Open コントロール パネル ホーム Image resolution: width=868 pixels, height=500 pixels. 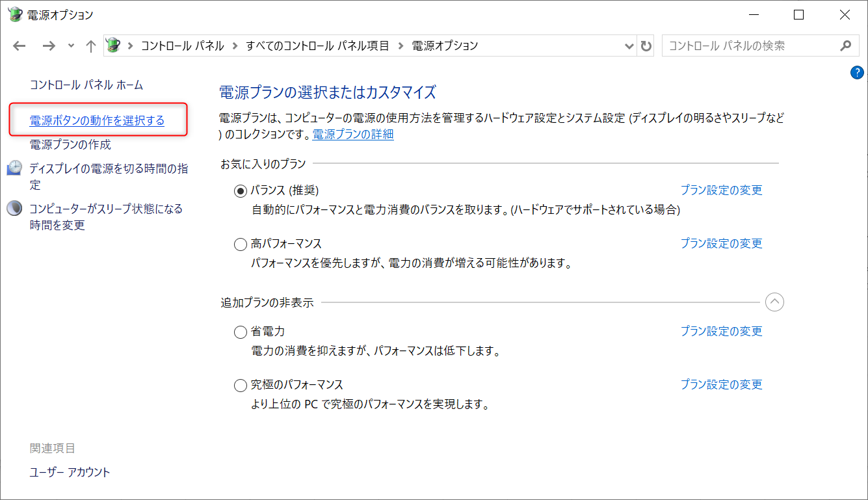[86, 85]
